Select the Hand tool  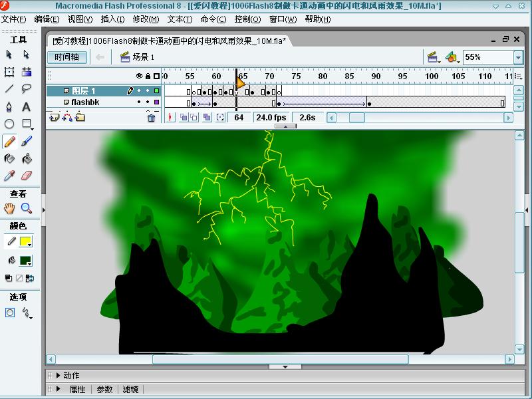tap(9, 208)
